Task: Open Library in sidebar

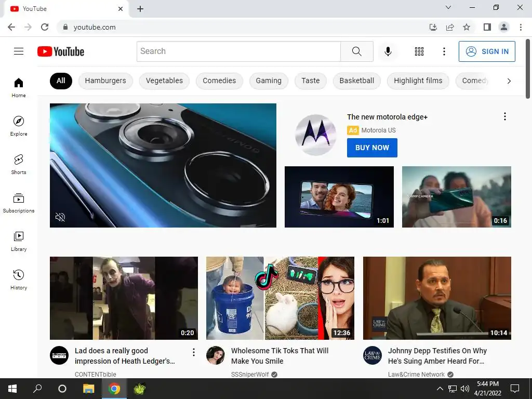Action: pyautogui.click(x=19, y=242)
